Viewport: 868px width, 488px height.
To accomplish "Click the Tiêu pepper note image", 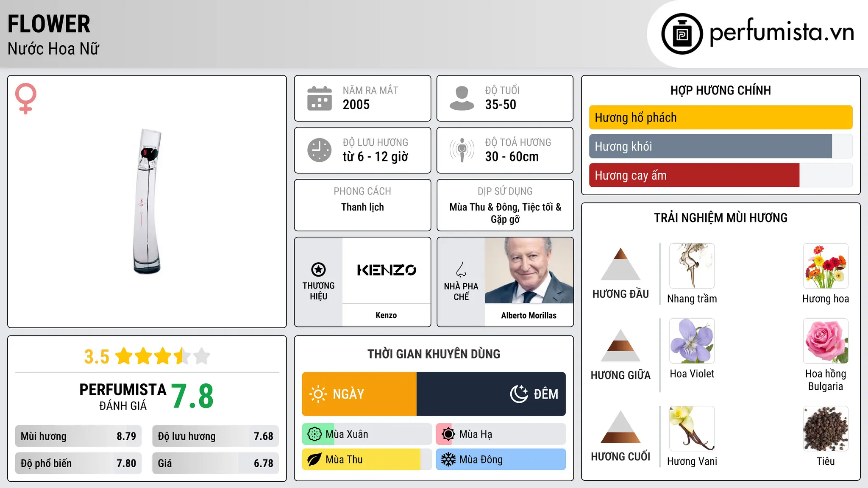I will coord(826,429).
